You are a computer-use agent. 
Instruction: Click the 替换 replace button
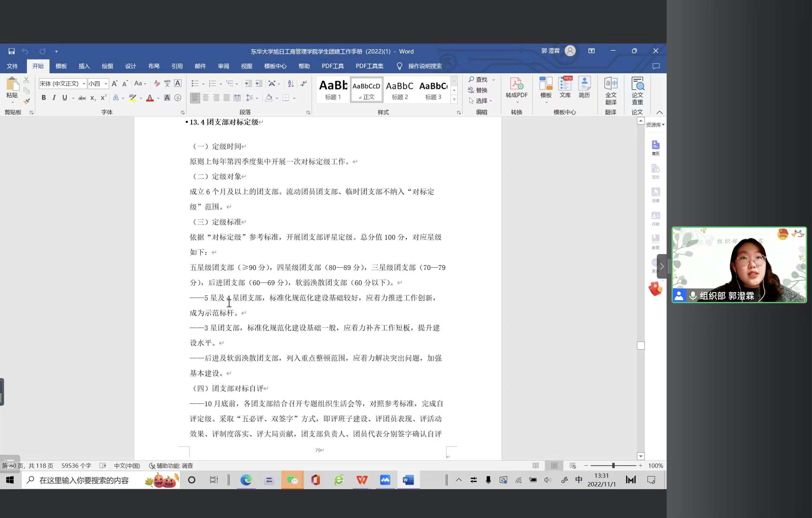478,90
